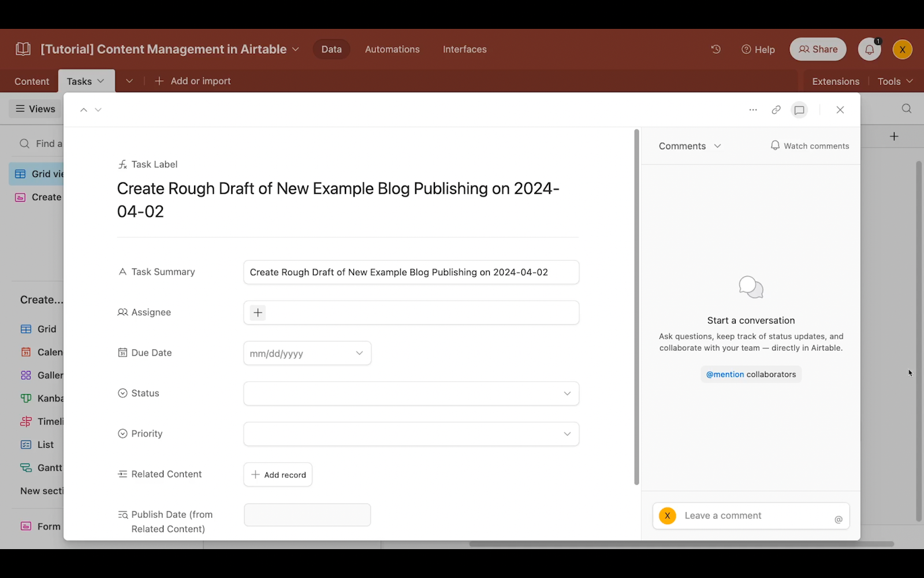Click the Share button

pyautogui.click(x=818, y=50)
